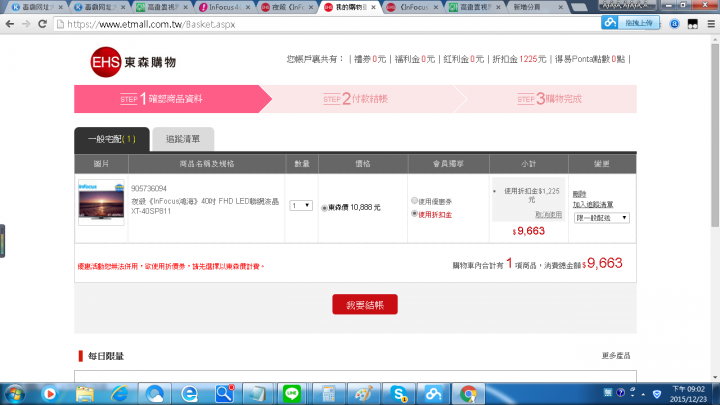Click 取消使用 link
This screenshot has width=720, height=405.
(548, 214)
